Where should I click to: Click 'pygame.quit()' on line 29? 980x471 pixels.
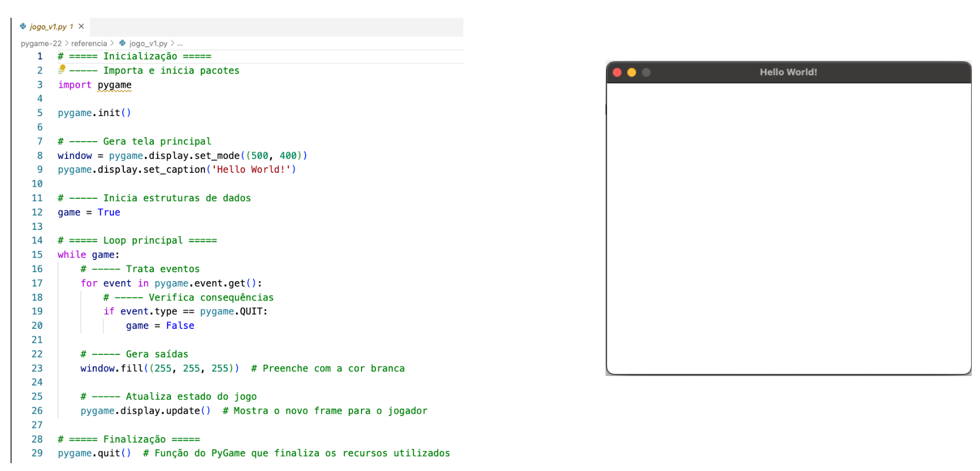[94, 453]
